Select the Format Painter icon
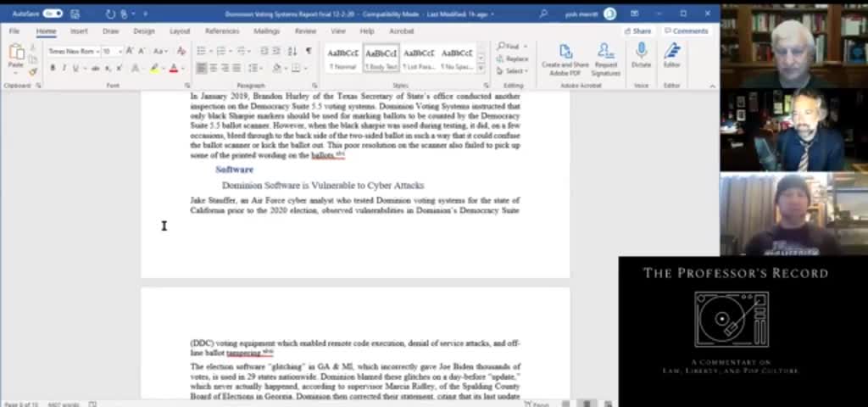Screen dimensions: 868x407 click(x=33, y=72)
